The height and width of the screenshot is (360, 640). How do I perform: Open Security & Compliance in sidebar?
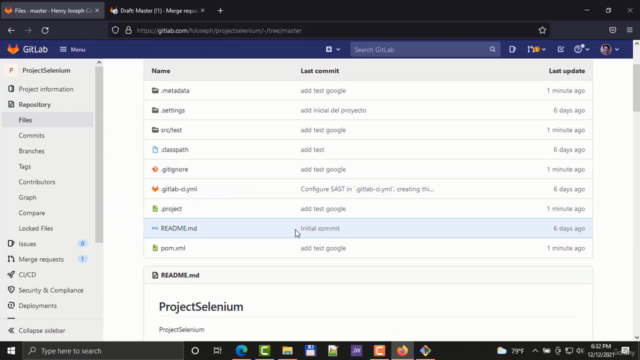click(x=51, y=290)
